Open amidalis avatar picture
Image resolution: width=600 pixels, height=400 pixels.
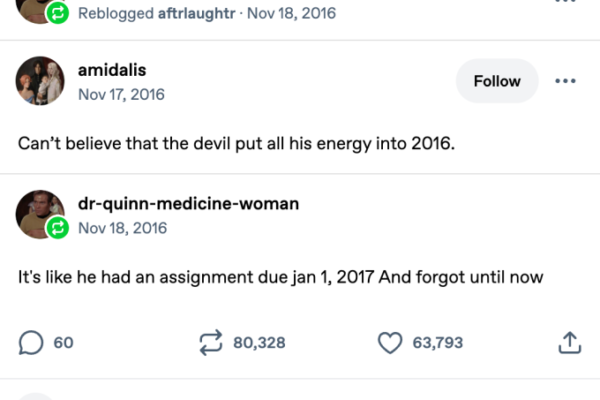point(40,81)
